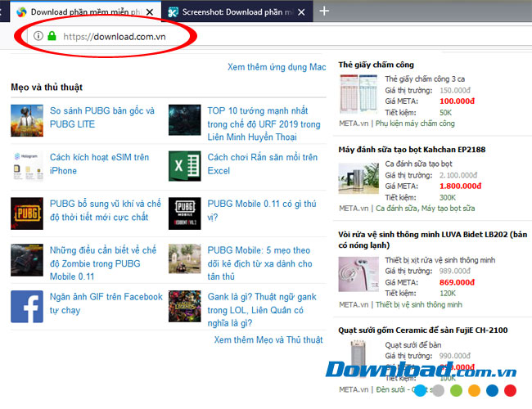Open Vòi rửa vệ sinh thông minh LUVA Bidet ad

point(432,240)
